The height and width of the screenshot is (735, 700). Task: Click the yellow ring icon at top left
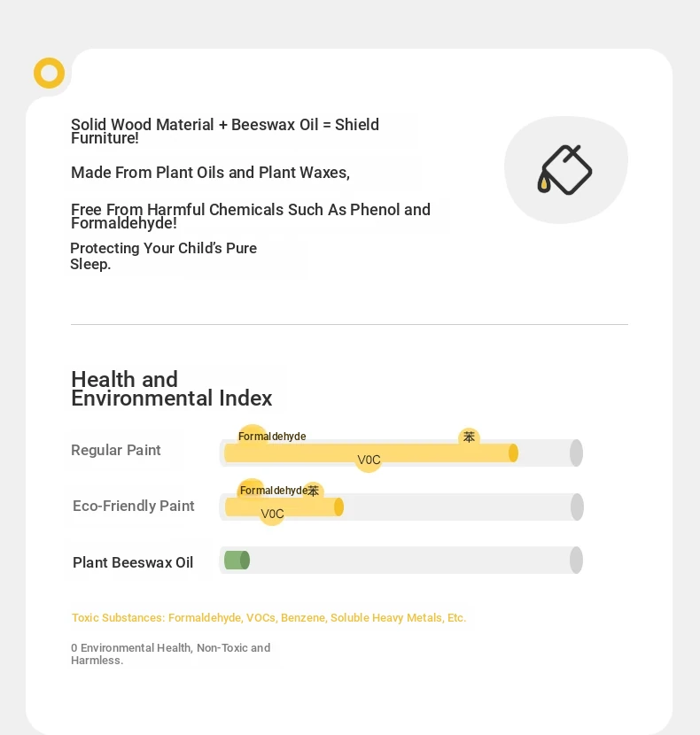coord(50,73)
